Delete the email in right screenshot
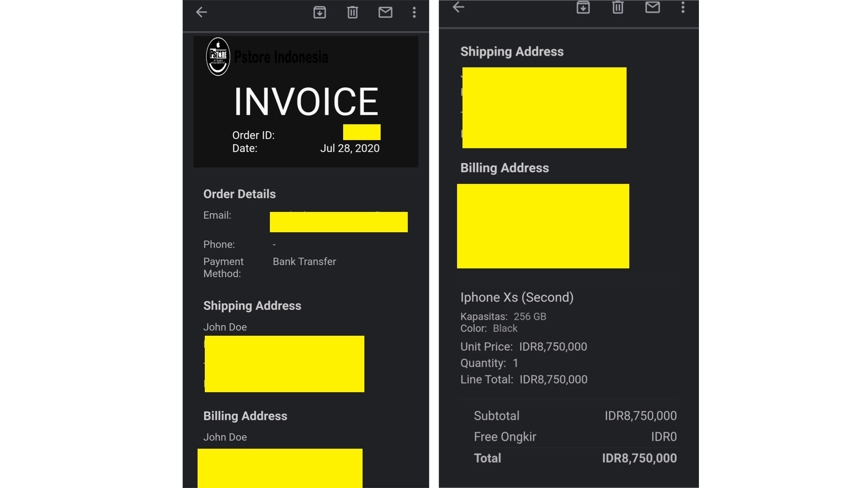The width and height of the screenshot is (868, 488). (618, 7)
